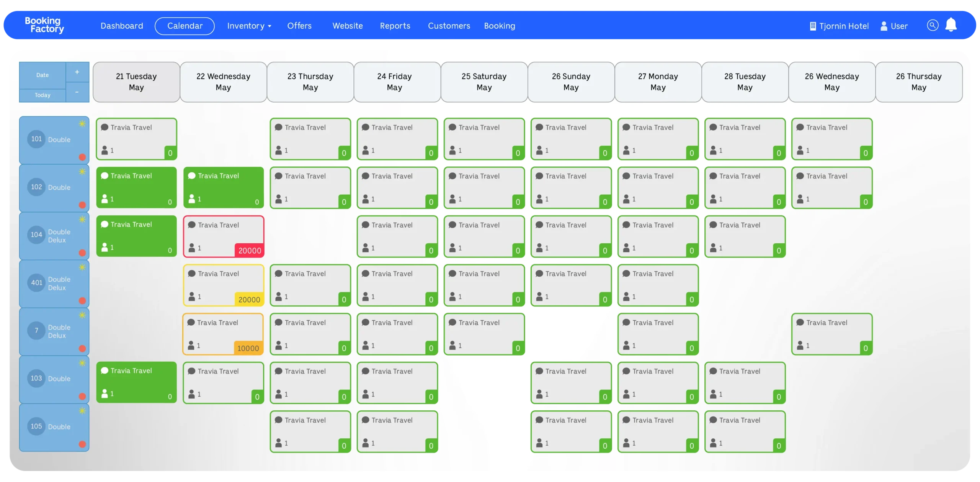This screenshot has height=482, width=980.
Task: Click the minus date stepper button
Action: tap(77, 92)
